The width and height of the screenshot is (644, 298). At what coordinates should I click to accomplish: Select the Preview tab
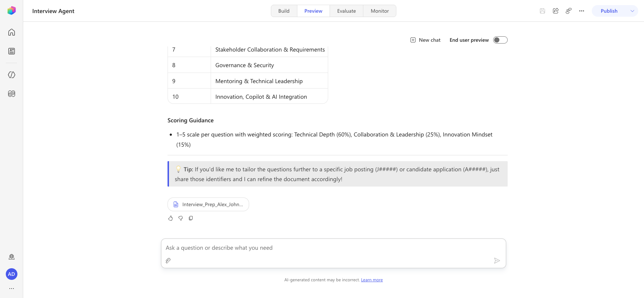tap(313, 11)
